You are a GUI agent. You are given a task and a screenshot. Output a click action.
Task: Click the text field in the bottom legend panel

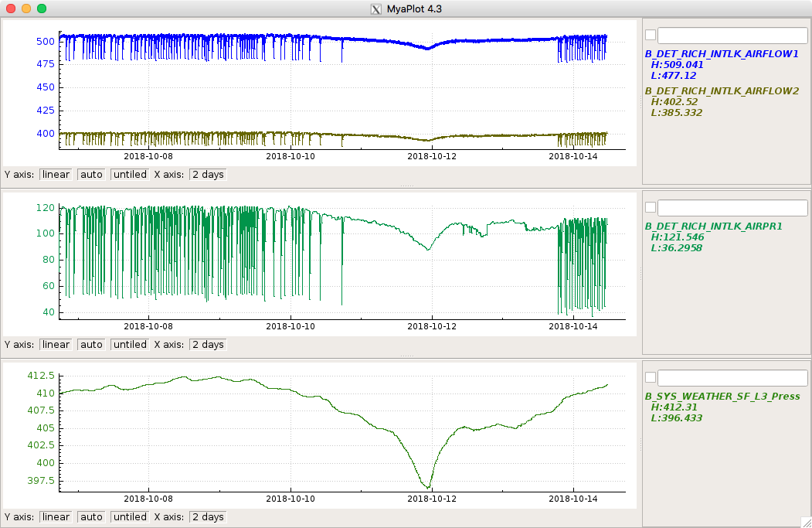tap(721, 377)
